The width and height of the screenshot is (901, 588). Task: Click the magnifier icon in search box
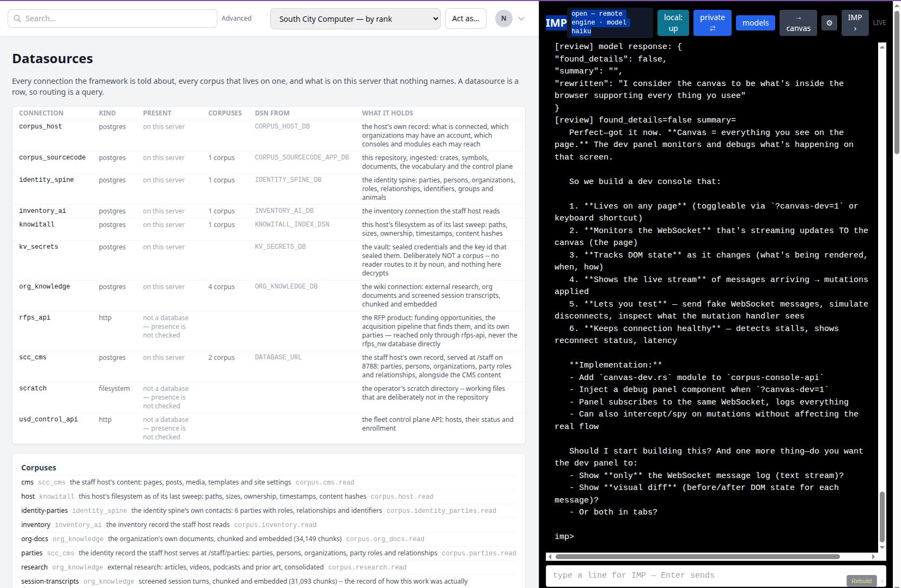pos(17,19)
